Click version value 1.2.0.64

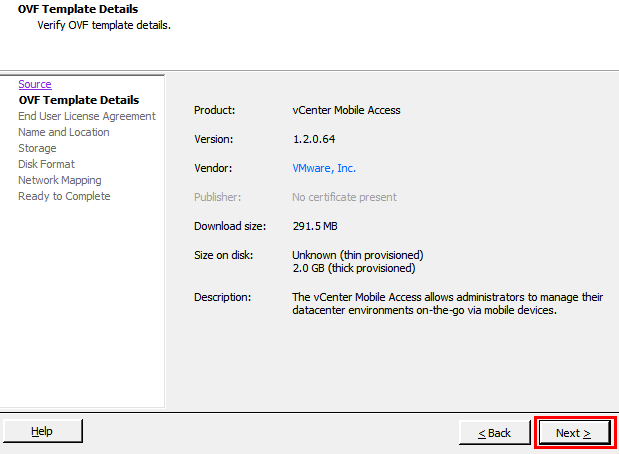pyautogui.click(x=314, y=139)
